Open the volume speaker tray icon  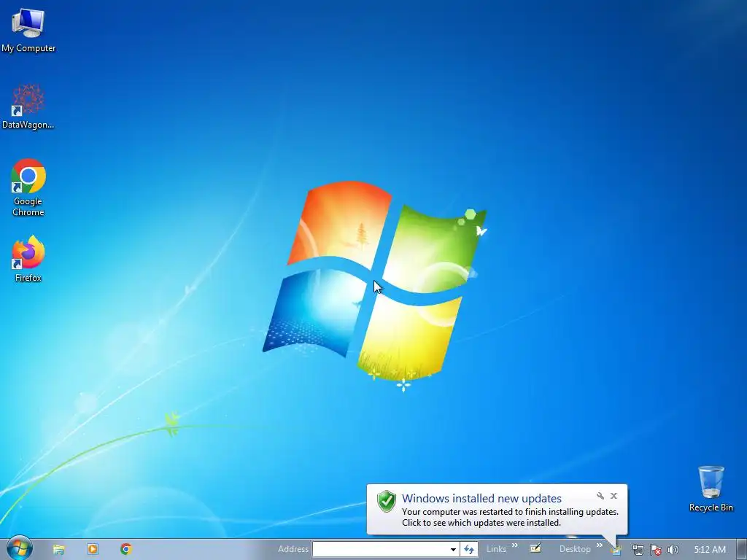[x=673, y=550]
